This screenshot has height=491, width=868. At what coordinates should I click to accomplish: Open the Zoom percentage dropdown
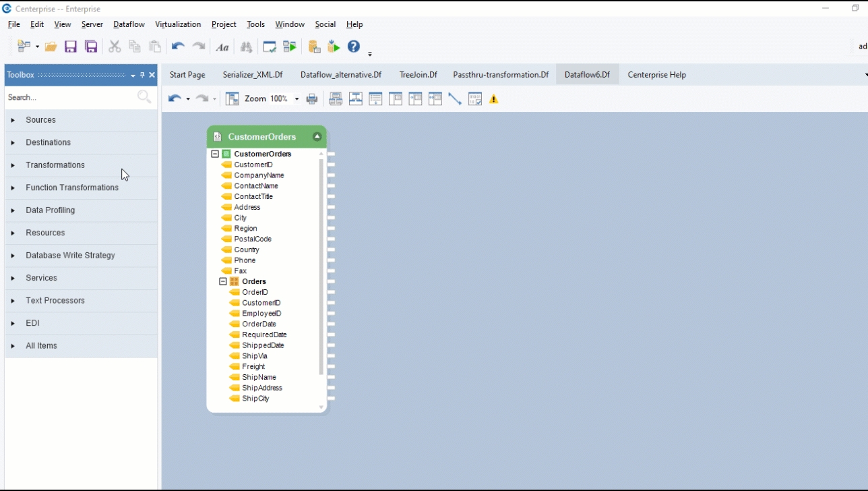[x=297, y=99]
